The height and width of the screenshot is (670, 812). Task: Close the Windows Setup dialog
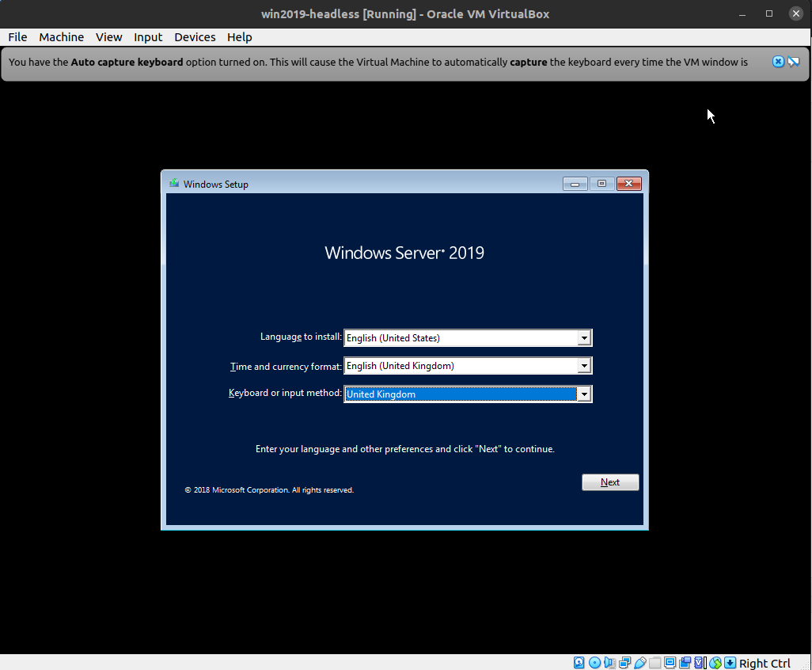pos(628,184)
